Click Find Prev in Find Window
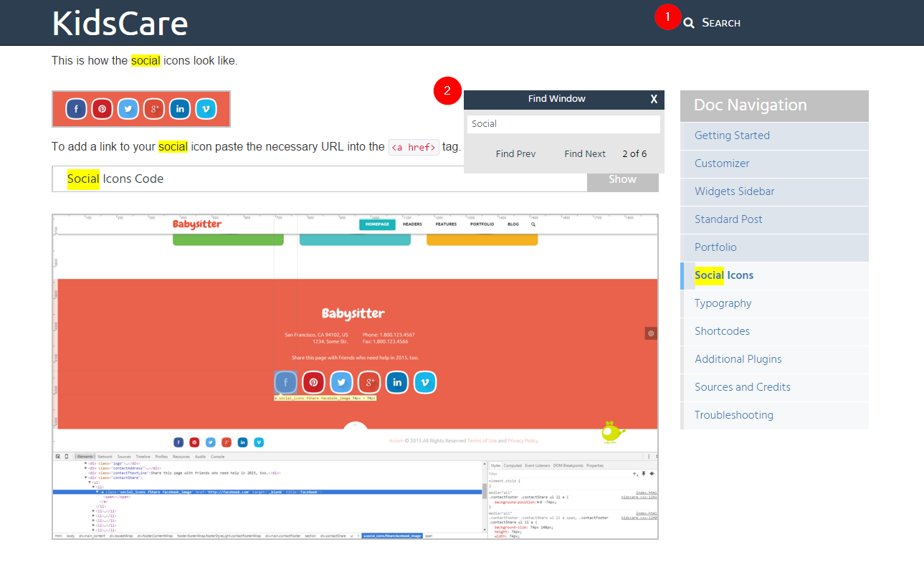 [515, 154]
